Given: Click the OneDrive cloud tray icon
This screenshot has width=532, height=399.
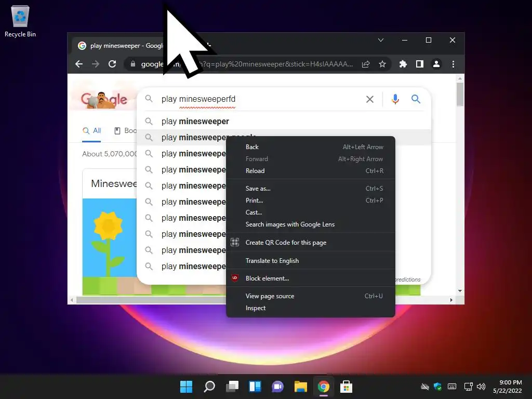Looking at the screenshot, I should [425, 387].
